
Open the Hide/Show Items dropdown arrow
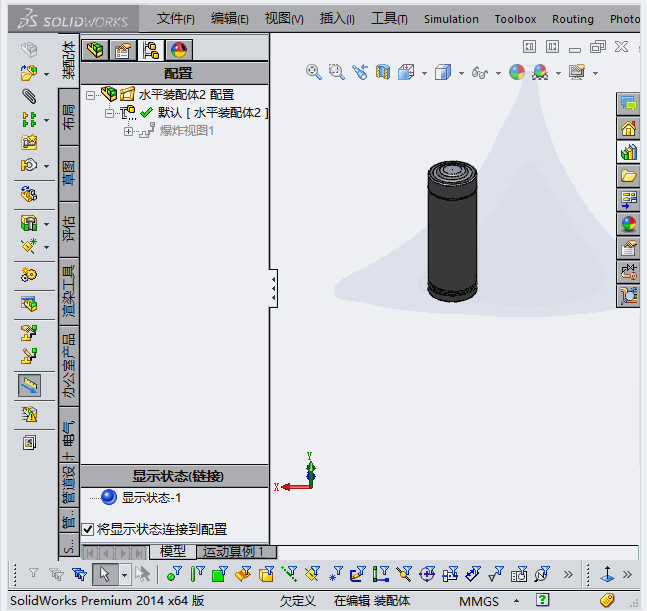[498, 73]
